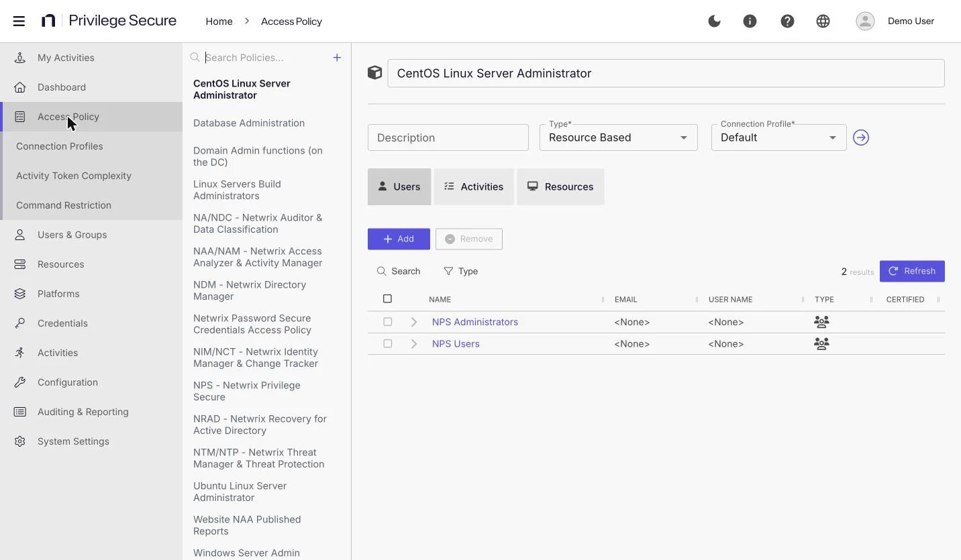Click the Description input field

point(448,137)
